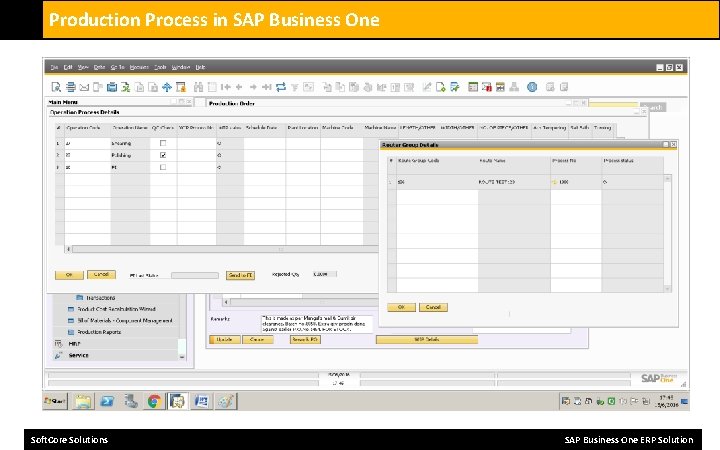Click the binoculars Find icon

pos(198,87)
